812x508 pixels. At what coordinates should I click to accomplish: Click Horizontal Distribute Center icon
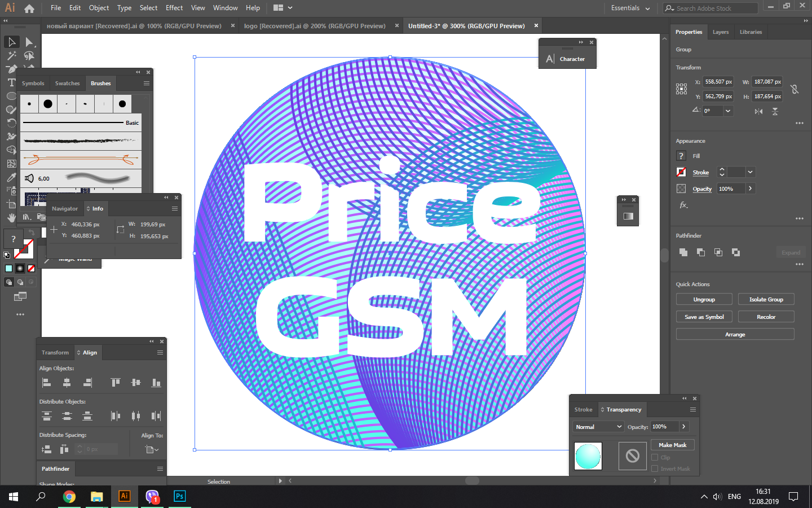point(136,416)
